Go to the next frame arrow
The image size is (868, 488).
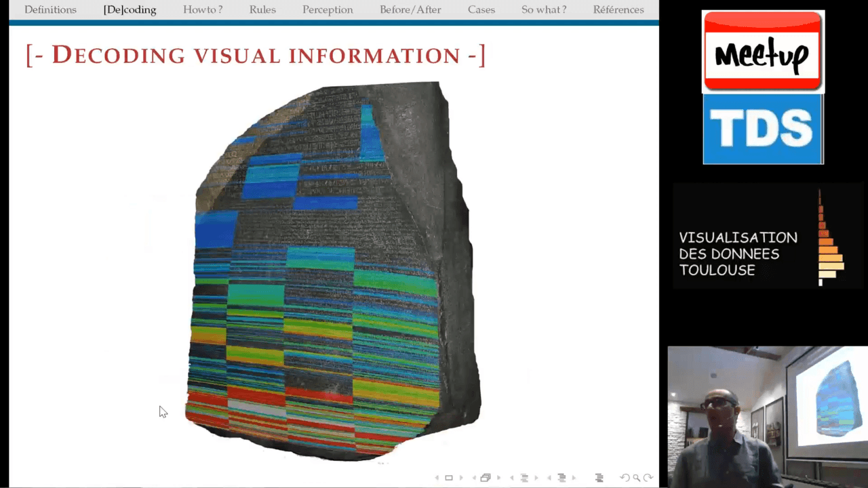[x=499, y=478]
